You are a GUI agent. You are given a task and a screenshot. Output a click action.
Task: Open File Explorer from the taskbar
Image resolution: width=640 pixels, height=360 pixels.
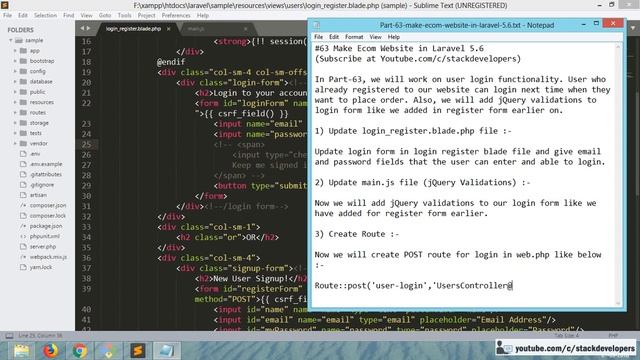tap(22, 350)
